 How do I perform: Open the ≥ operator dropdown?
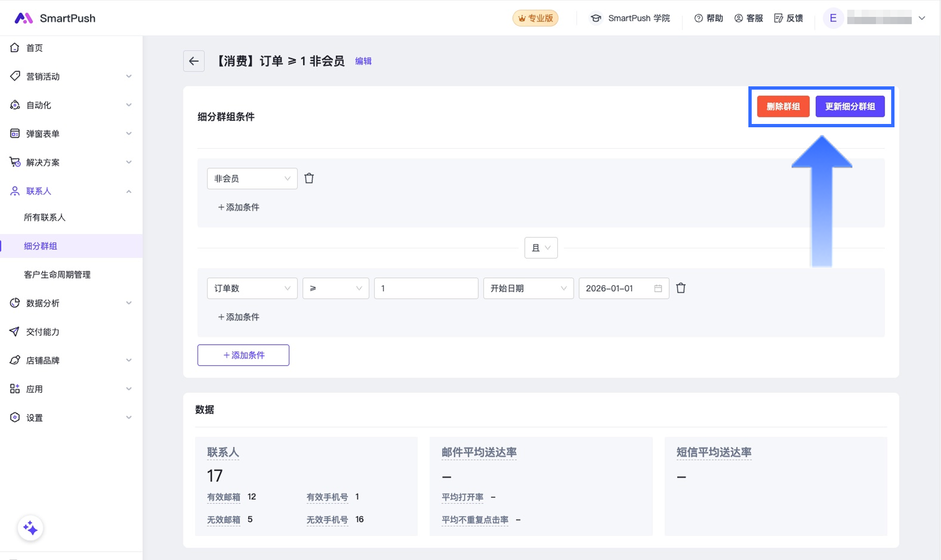pyautogui.click(x=335, y=288)
